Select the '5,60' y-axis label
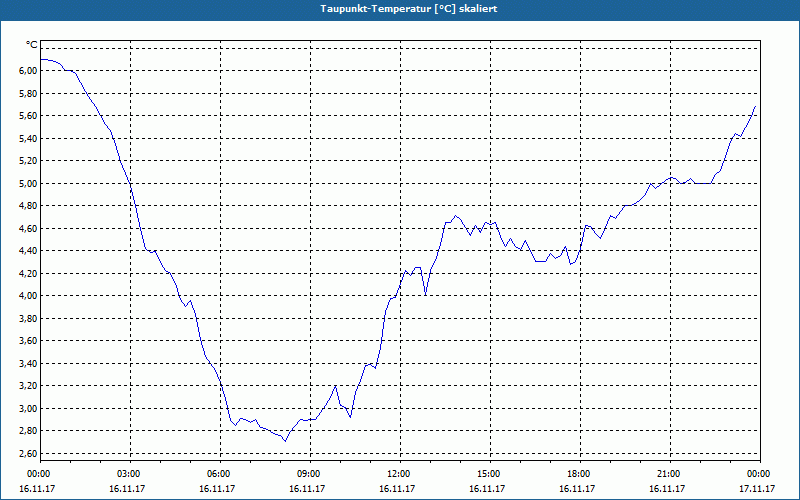 pyautogui.click(x=28, y=116)
